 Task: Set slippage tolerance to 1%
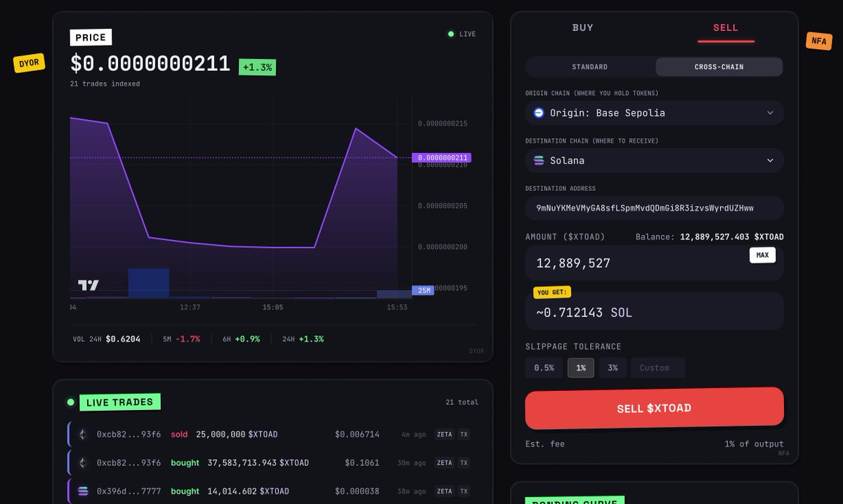(x=581, y=368)
